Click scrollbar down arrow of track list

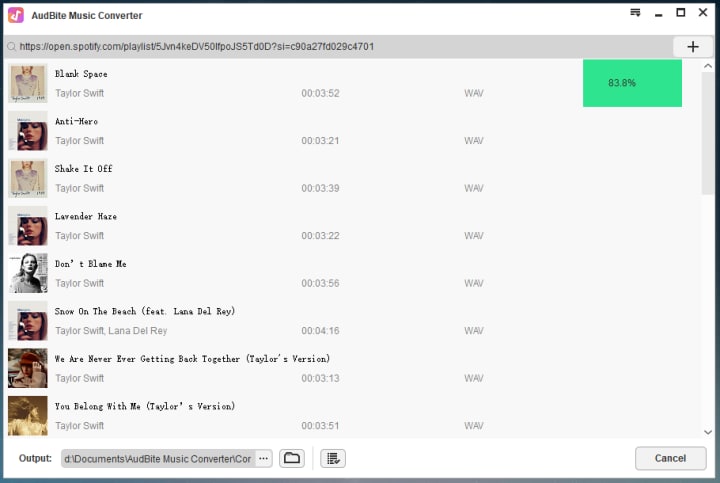pyautogui.click(x=708, y=432)
